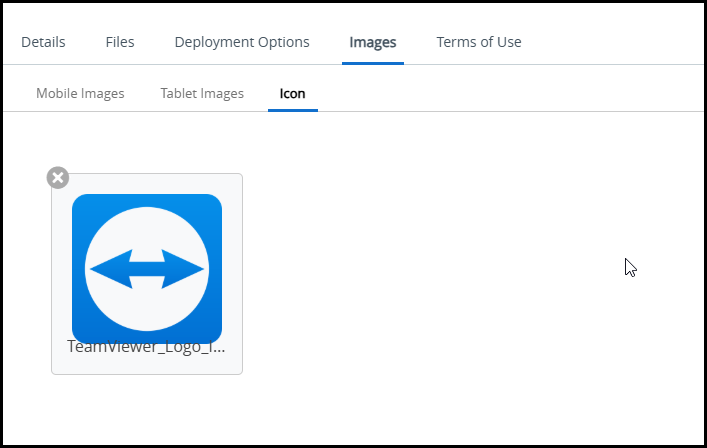
Task: View Deployment Options settings
Action: click(x=242, y=42)
